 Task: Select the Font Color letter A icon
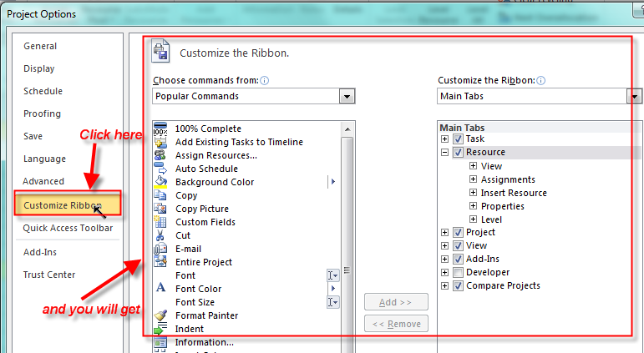[x=160, y=289]
